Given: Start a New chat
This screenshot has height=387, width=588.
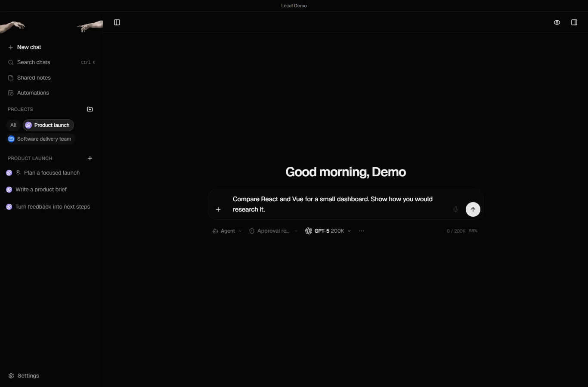Looking at the screenshot, I should [51, 47].
